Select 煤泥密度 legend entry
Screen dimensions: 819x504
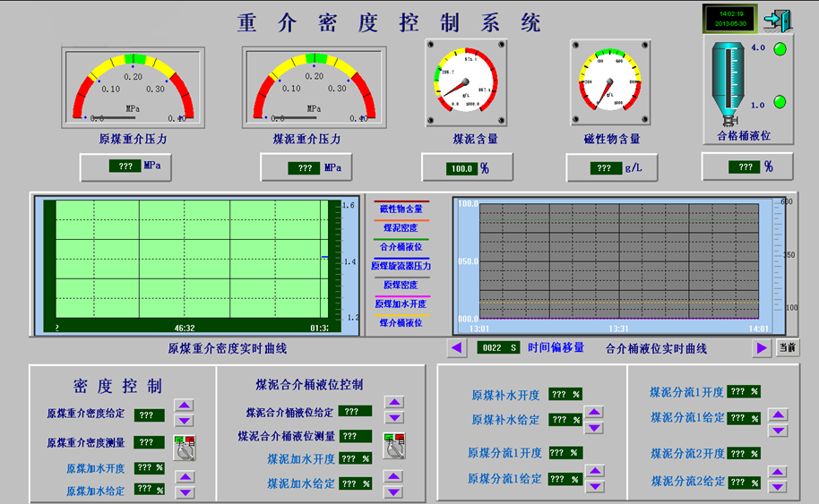click(401, 227)
